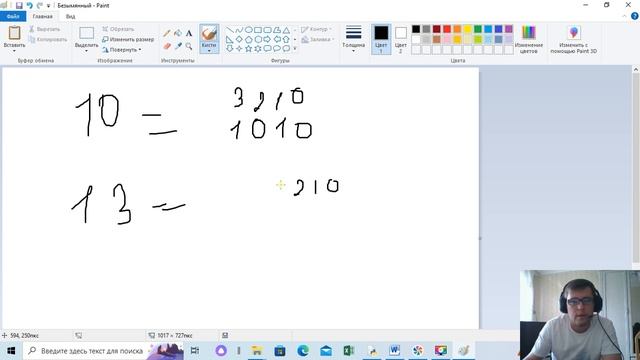Open Paint help question mark icon
The image size is (640, 360).
point(635,16)
